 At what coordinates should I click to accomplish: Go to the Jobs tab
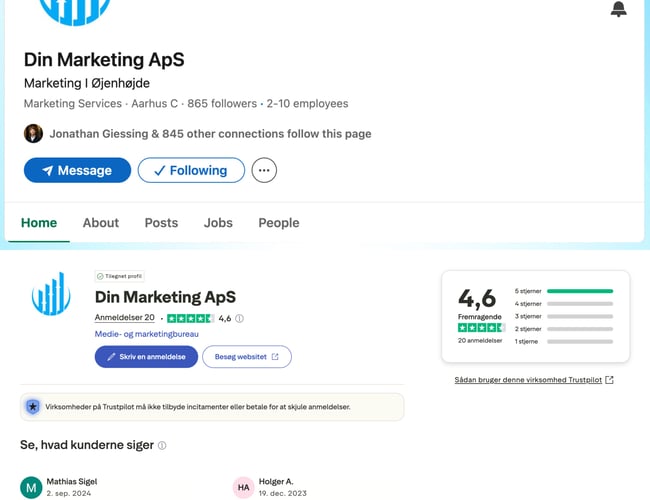(x=218, y=223)
